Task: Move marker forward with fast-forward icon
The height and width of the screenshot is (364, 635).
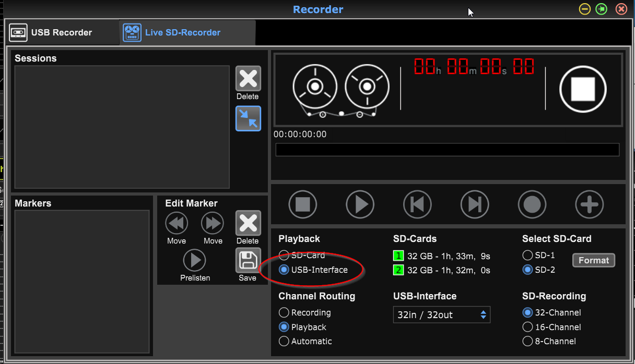Action: 213,224
